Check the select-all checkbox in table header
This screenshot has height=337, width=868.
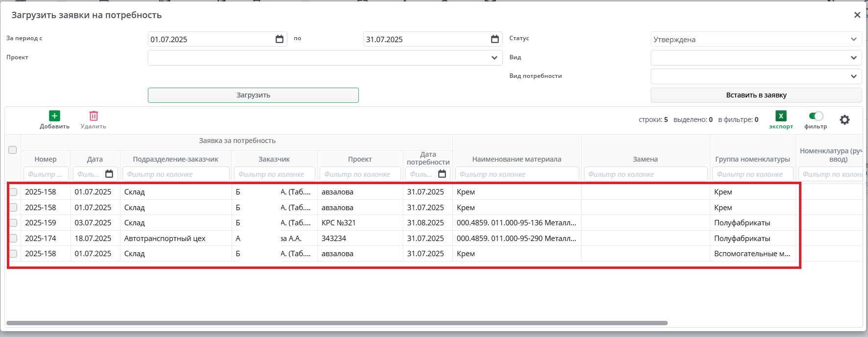pyautogui.click(x=13, y=150)
